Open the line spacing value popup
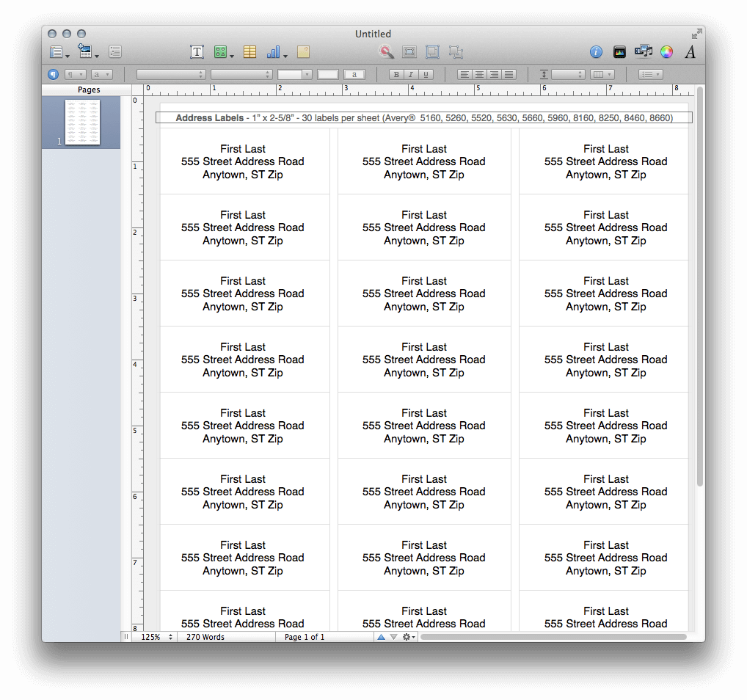The width and height of the screenshot is (747, 700). coord(568,74)
